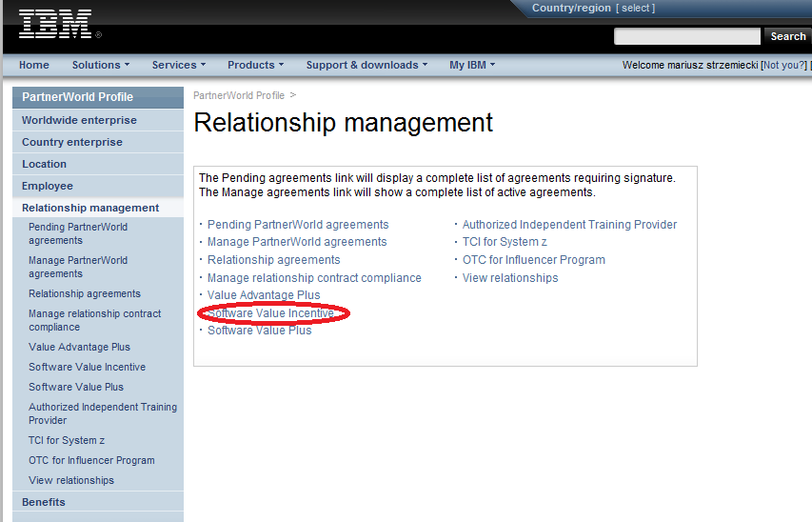This screenshot has height=522, width=812.
Task: Open Authorized Independent Training Provider in sidebar
Action: 103,413
